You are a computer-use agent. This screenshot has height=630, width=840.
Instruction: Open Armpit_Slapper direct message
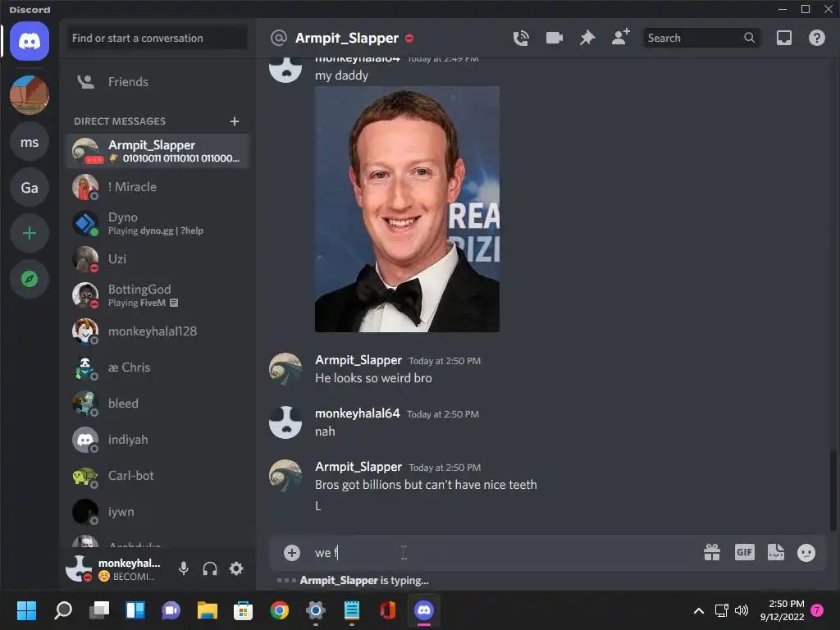(158, 151)
